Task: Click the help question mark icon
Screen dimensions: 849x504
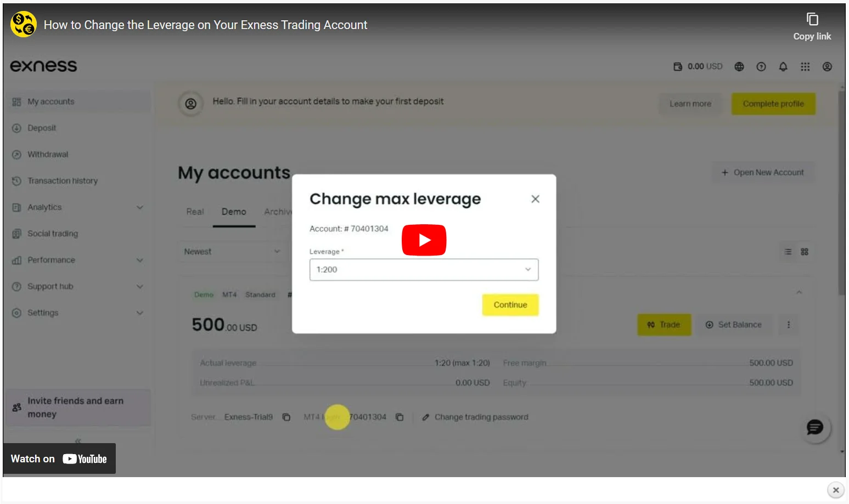Action: (761, 66)
